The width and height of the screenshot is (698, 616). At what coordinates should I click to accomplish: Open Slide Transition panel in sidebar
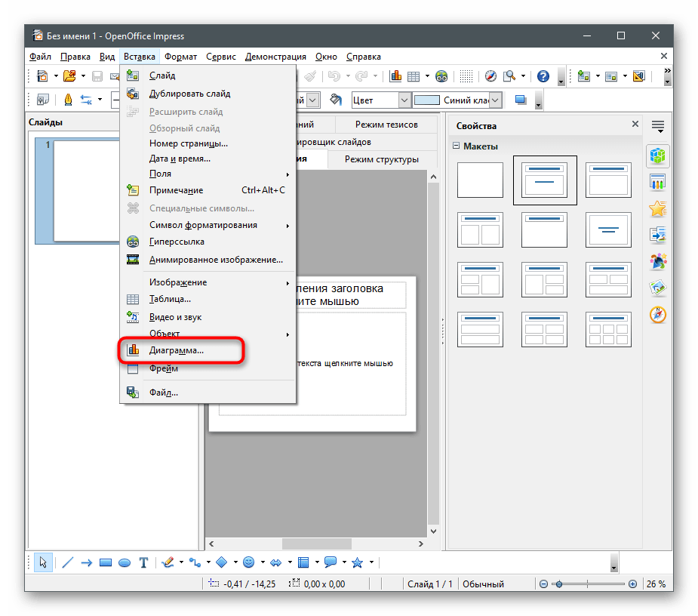coord(657,236)
